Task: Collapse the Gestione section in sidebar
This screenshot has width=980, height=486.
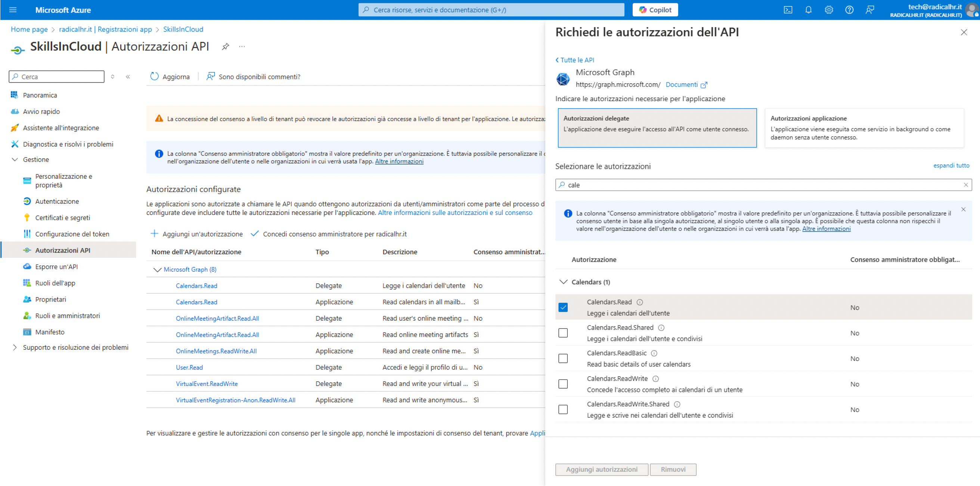Action: point(15,160)
